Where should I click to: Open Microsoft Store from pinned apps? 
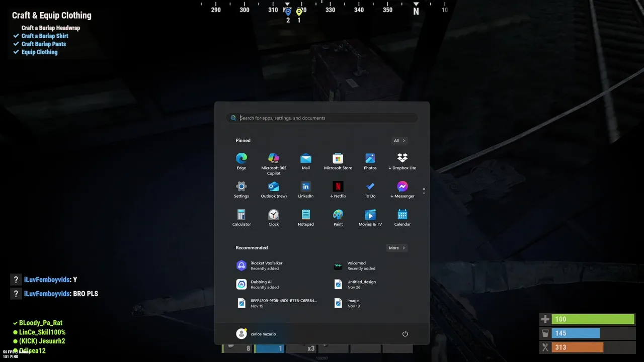pos(338,161)
